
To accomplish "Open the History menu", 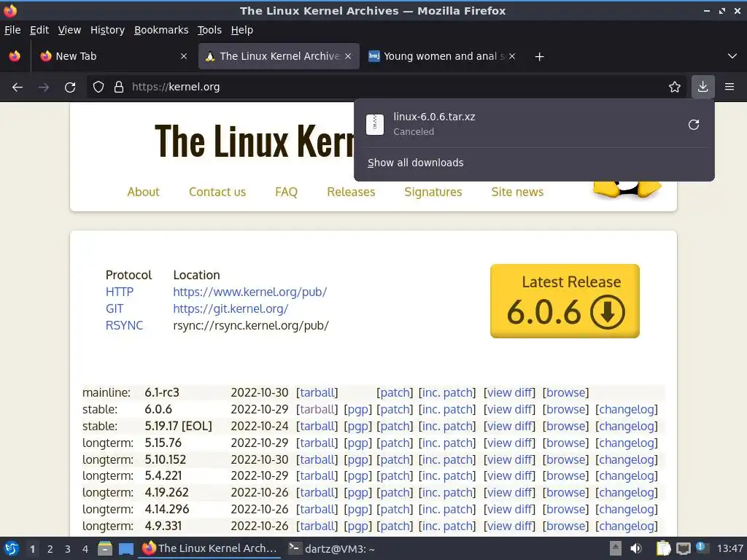I will point(107,30).
